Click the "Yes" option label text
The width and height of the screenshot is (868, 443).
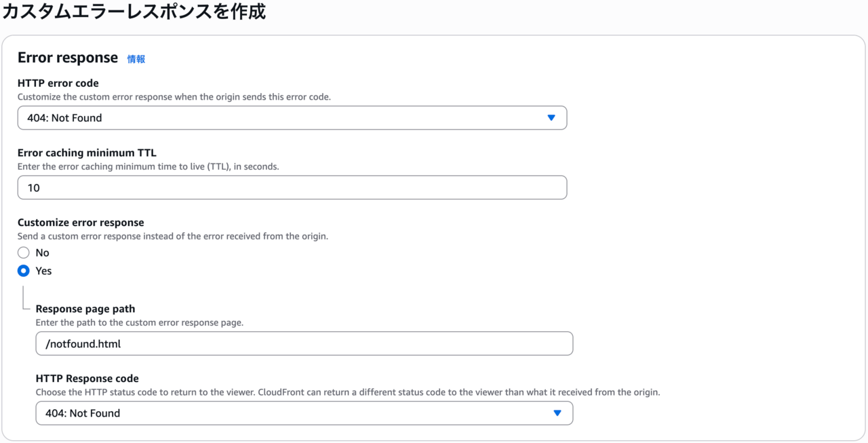point(43,271)
